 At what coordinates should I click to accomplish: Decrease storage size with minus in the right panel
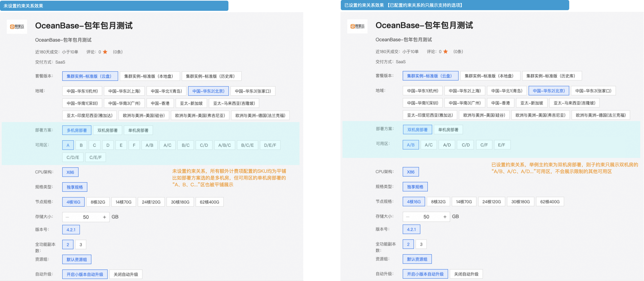(408, 217)
